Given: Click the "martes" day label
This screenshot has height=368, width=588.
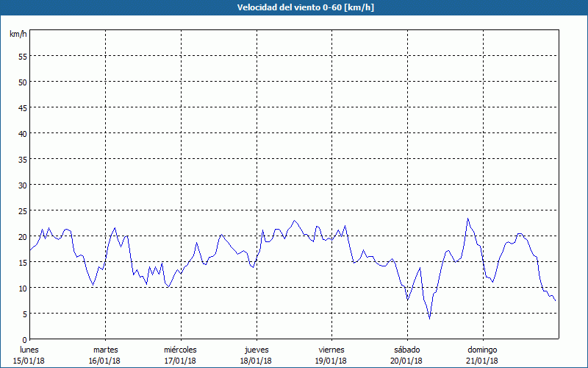Looking at the screenshot, I should (x=105, y=350).
